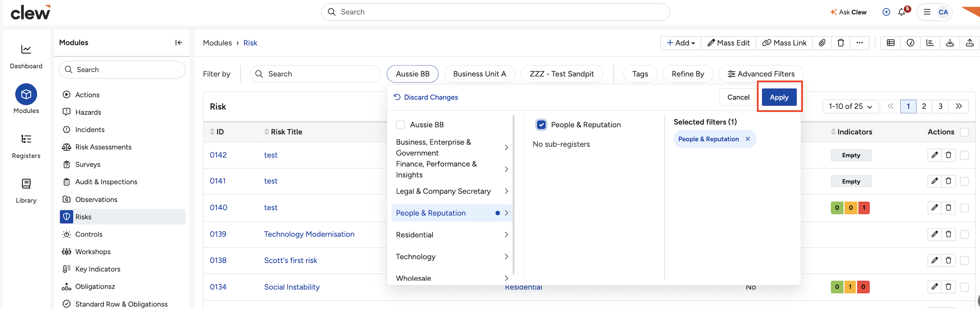Image resolution: width=980 pixels, height=309 pixels.
Task: Select the row checkbox for risk 0140
Action: click(964, 208)
